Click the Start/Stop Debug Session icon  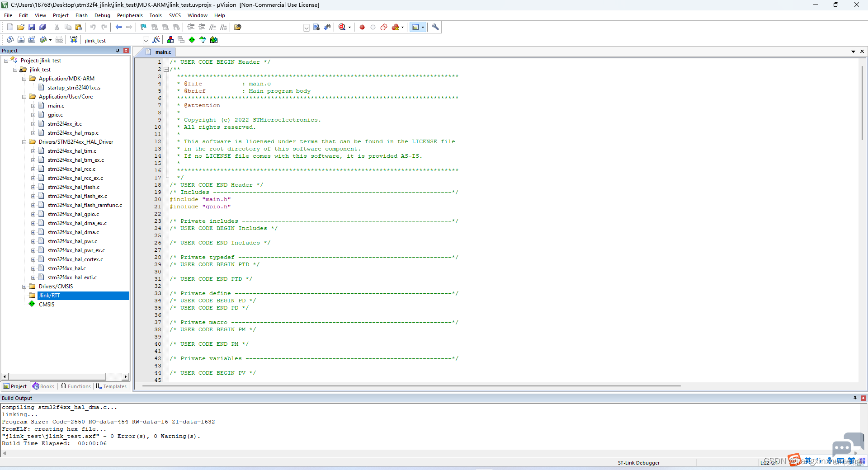(x=342, y=27)
